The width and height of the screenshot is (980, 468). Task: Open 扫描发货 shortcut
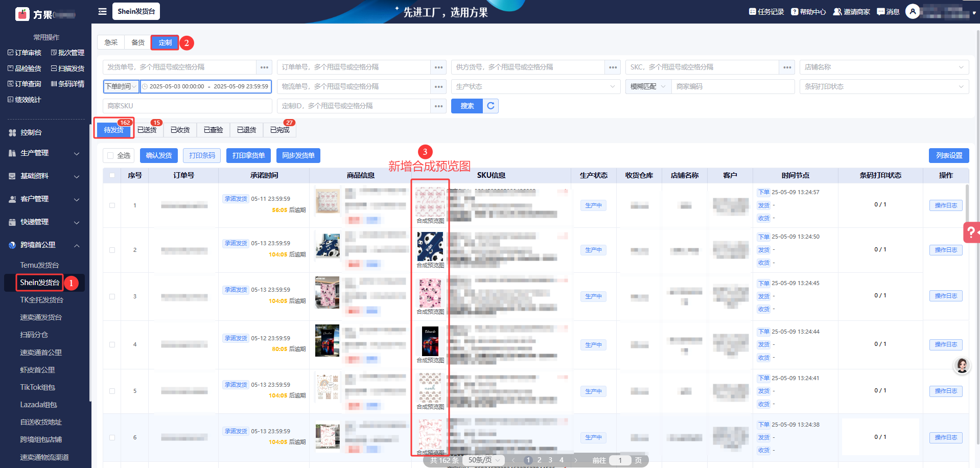[67, 68]
